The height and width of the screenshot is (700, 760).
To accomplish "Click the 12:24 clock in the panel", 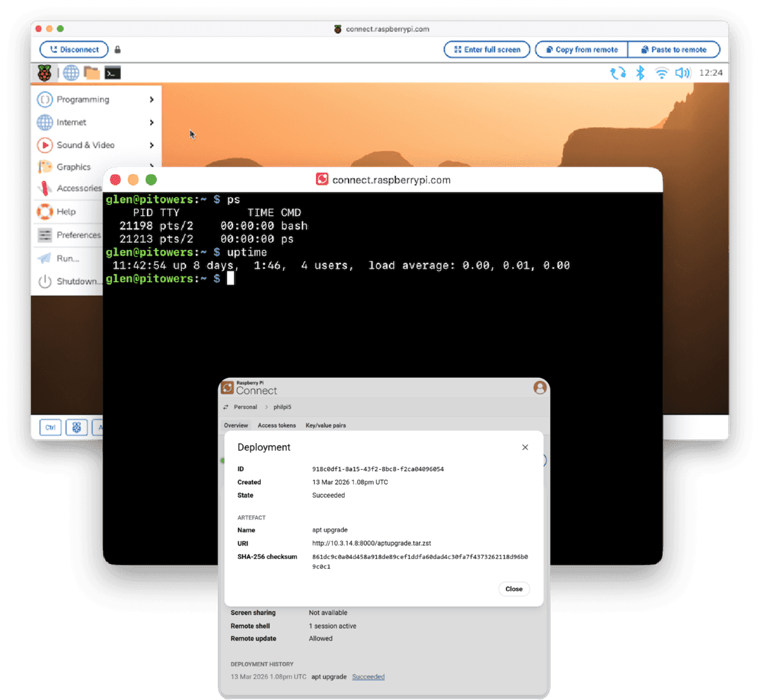I will tap(711, 73).
